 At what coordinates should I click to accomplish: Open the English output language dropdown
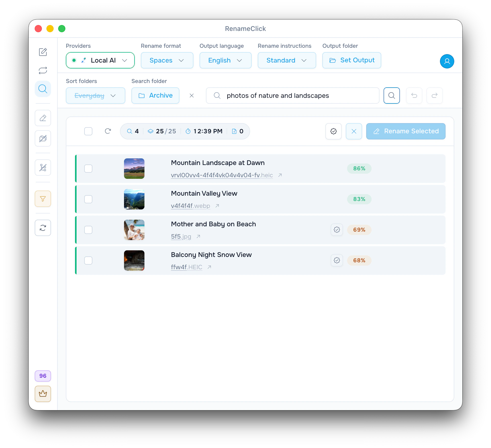point(225,60)
